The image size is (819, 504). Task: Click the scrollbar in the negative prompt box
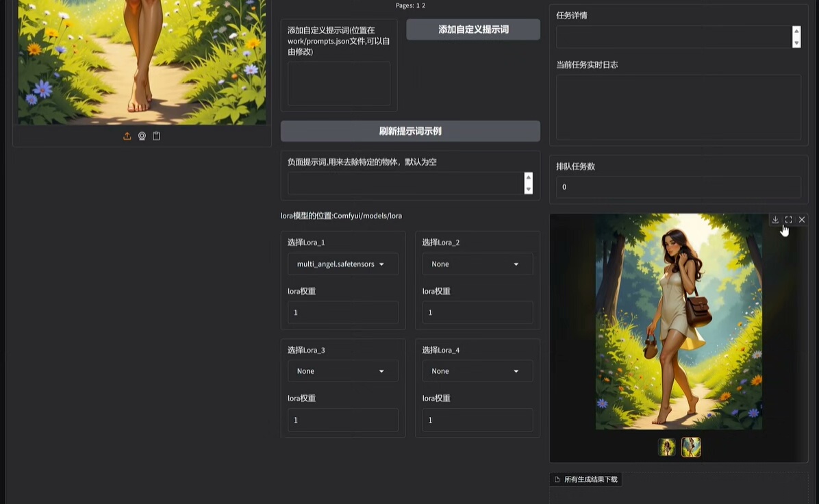[x=529, y=184]
